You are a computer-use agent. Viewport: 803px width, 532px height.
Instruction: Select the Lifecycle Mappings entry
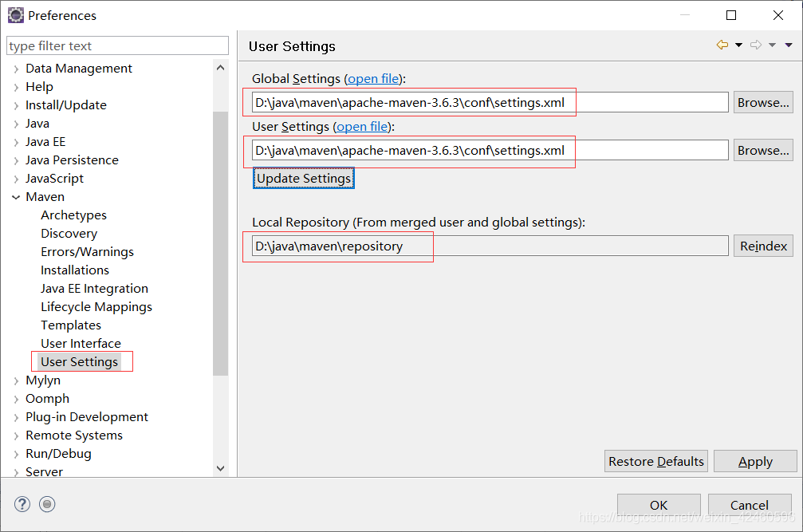[x=96, y=307]
